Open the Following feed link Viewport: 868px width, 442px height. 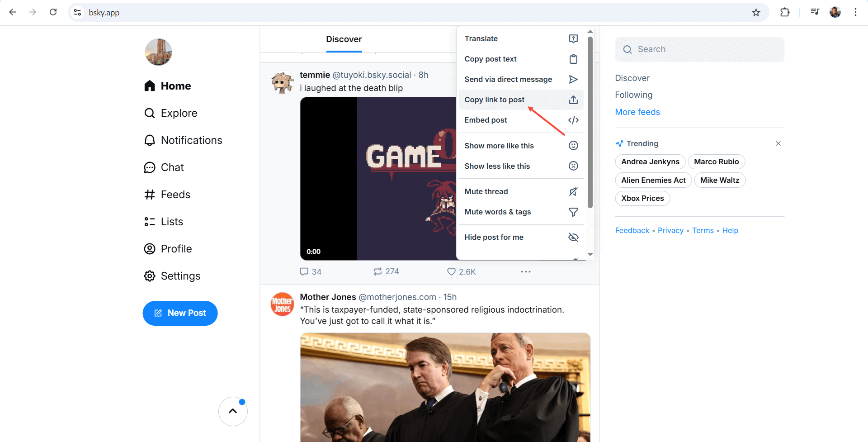pos(633,95)
